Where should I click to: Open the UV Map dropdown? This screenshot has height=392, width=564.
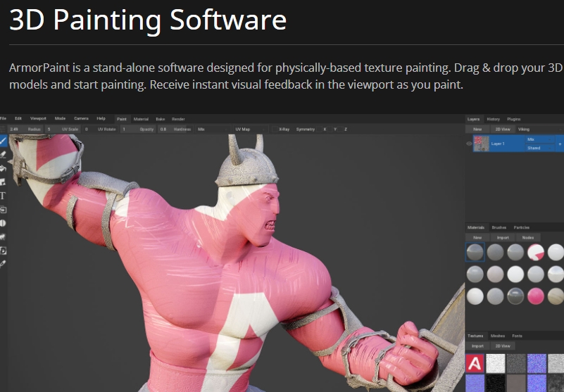pos(251,129)
